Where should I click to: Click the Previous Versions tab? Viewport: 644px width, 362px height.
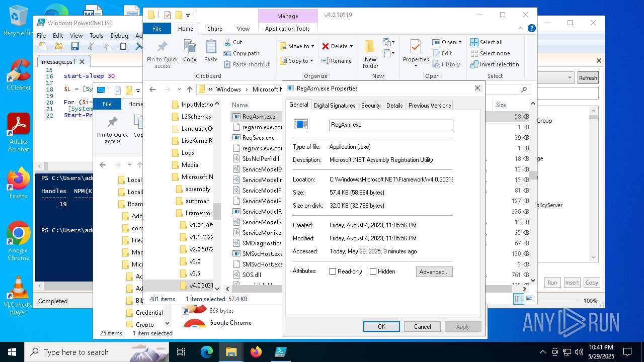(430, 106)
